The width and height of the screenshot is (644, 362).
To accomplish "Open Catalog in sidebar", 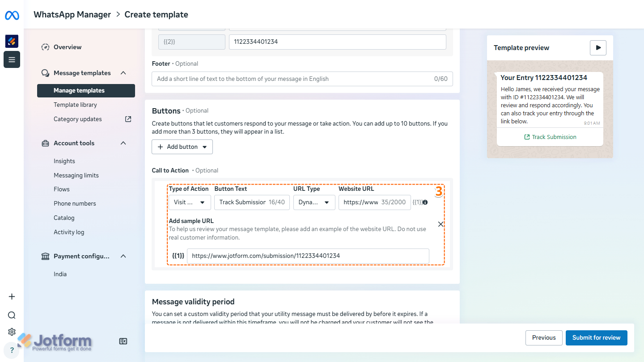I will pyautogui.click(x=64, y=218).
